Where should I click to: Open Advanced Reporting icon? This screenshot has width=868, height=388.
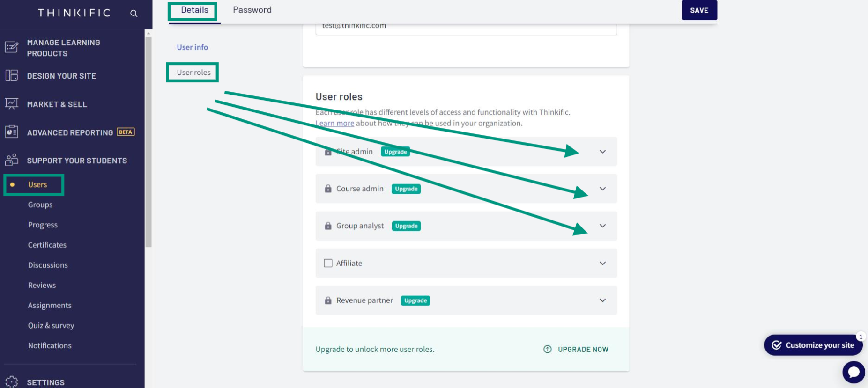11,132
